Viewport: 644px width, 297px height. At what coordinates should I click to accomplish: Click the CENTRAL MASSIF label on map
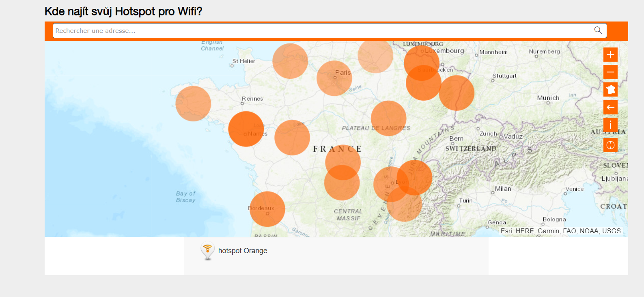click(x=348, y=215)
